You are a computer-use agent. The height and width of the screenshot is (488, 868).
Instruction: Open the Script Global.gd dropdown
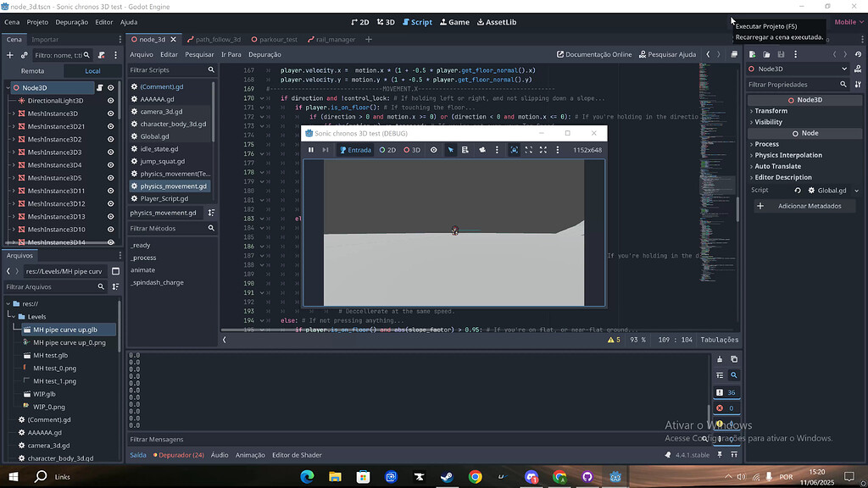[x=856, y=191]
